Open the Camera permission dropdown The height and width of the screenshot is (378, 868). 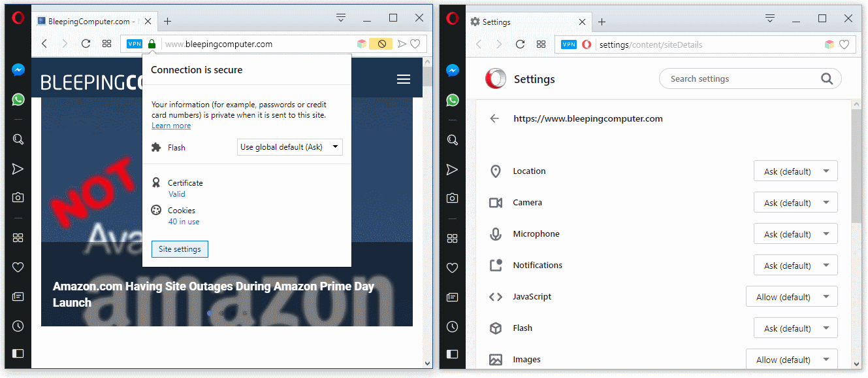coord(796,203)
